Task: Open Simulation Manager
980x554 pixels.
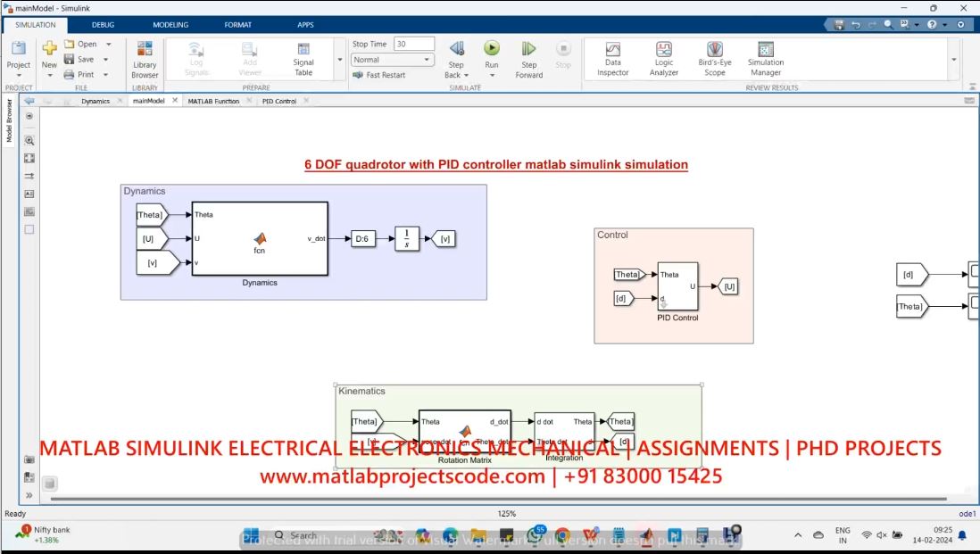Action: 765,59
